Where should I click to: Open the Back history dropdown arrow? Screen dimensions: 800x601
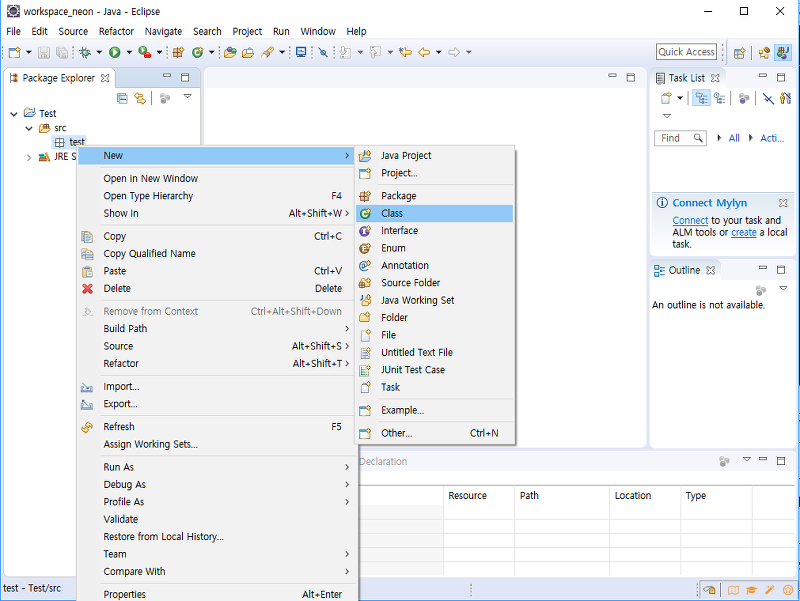click(x=438, y=52)
